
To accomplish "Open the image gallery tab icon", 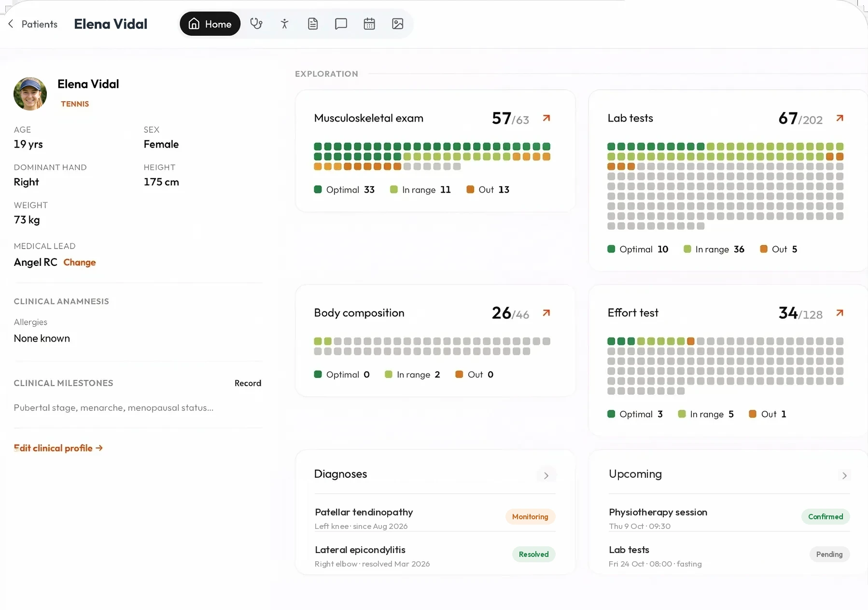I will (x=398, y=24).
